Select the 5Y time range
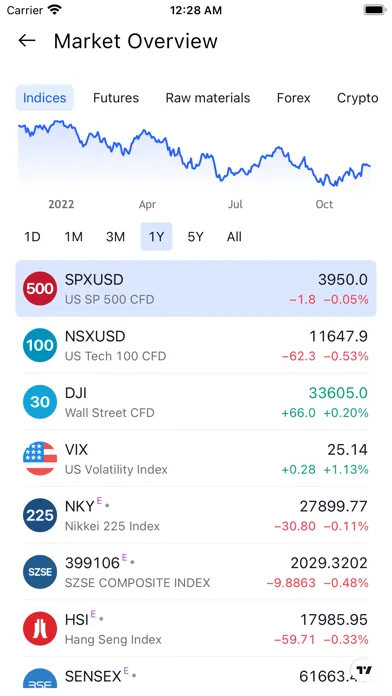Screen dimensions: 392x696 [x=195, y=237]
